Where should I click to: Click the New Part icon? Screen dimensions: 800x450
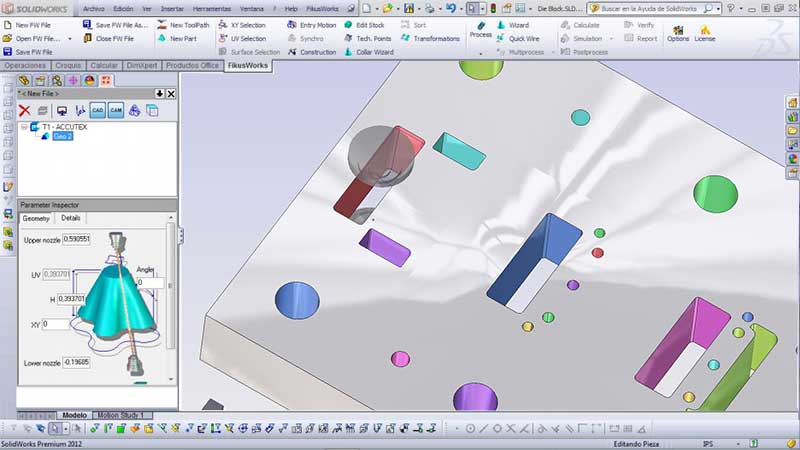[177, 38]
